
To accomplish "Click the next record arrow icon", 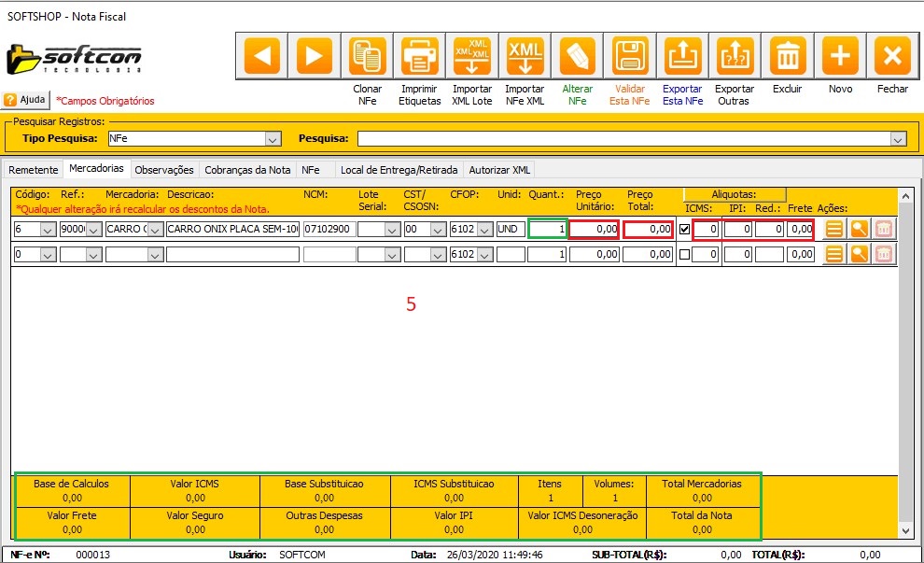I will point(315,57).
